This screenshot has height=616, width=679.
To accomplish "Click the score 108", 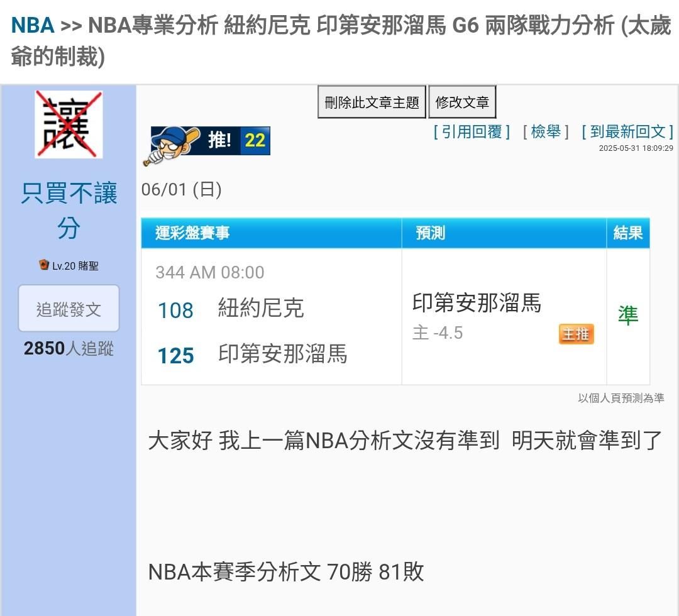I will click(175, 311).
